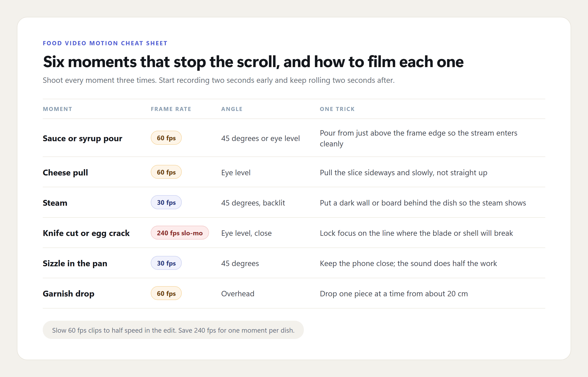Click the 60 fps badge in the Cheese pull row
The height and width of the screenshot is (377, 588).
[166, 172]
